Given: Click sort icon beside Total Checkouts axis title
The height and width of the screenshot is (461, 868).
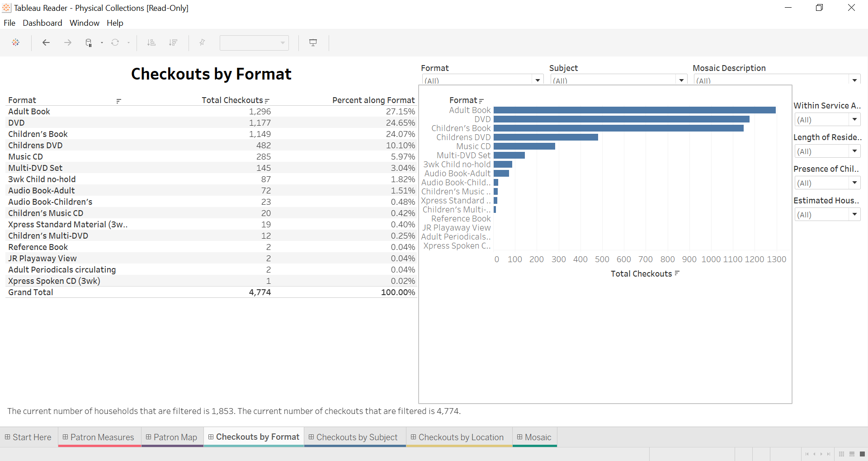Looking at the screenshot, I should [677, 273].
